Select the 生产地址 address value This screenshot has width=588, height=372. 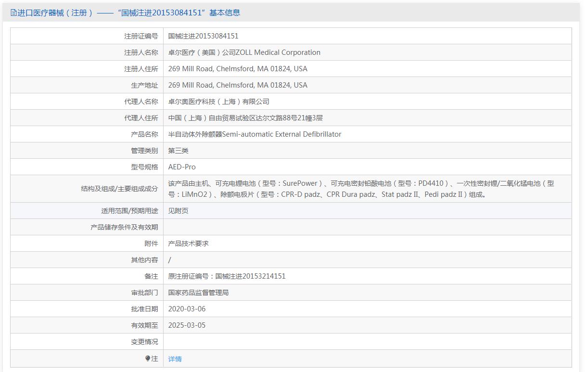(x=238, y=85)
